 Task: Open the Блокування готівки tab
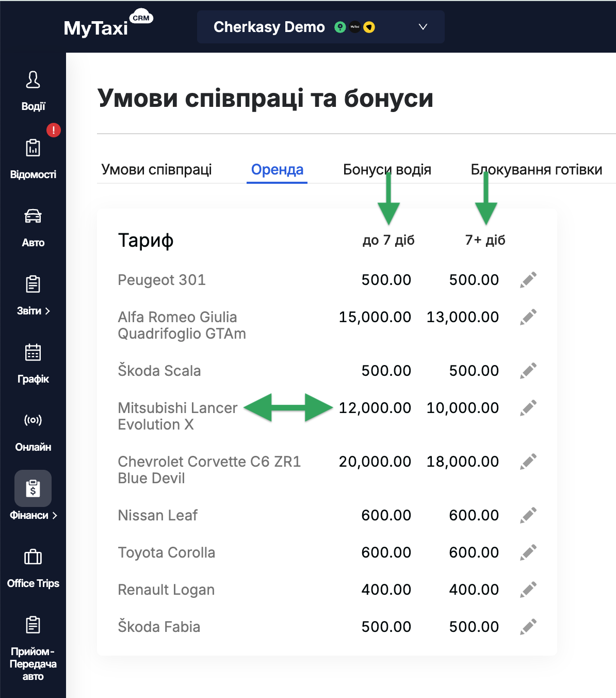[x=537, y=169]
